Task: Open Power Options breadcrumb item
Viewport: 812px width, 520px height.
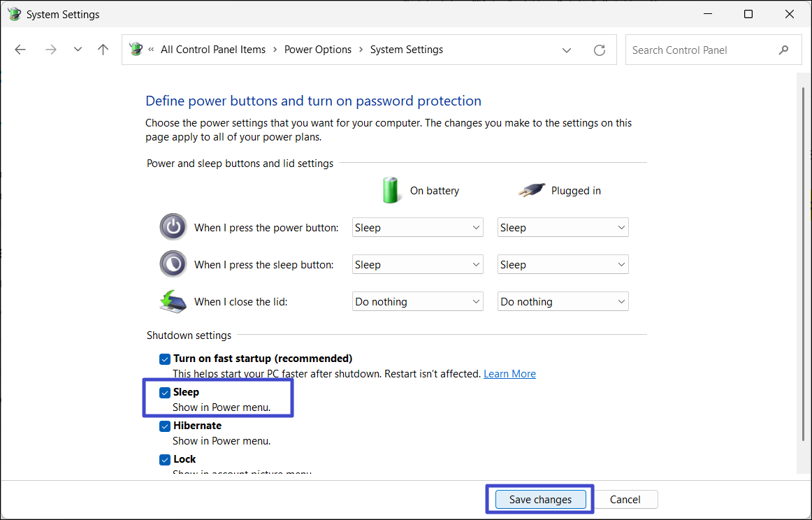Action: (318, 50)
